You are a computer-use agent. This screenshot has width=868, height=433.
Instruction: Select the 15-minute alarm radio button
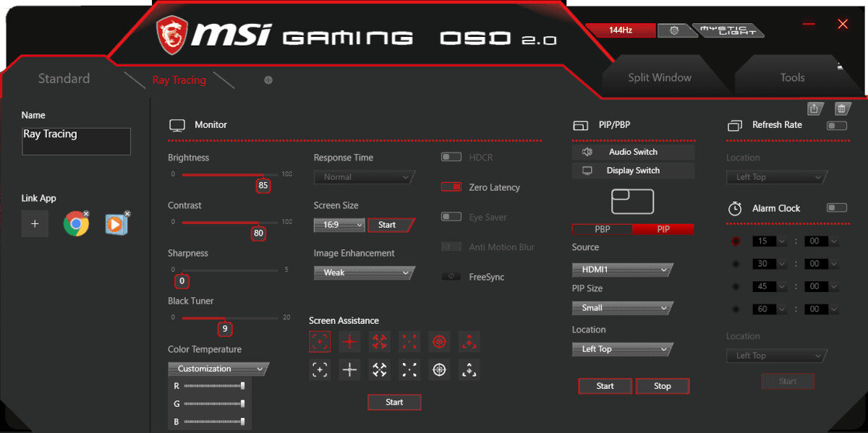[x=736, y=241]
